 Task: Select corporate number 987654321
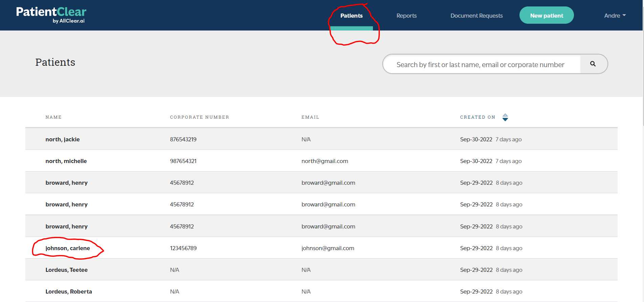pos(183,161)
